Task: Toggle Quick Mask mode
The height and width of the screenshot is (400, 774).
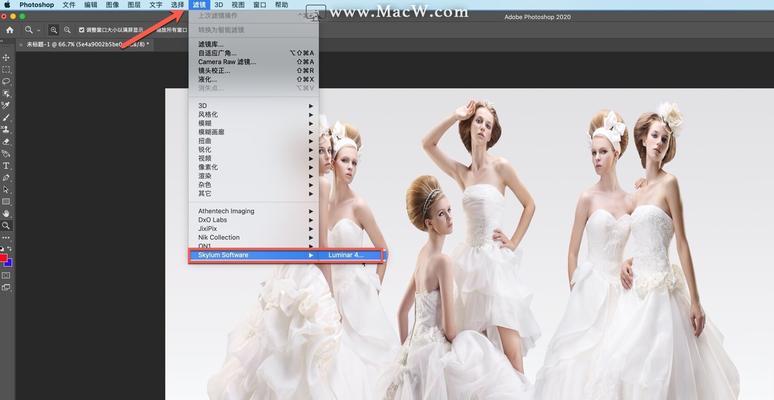Action: tap(6, 275)
